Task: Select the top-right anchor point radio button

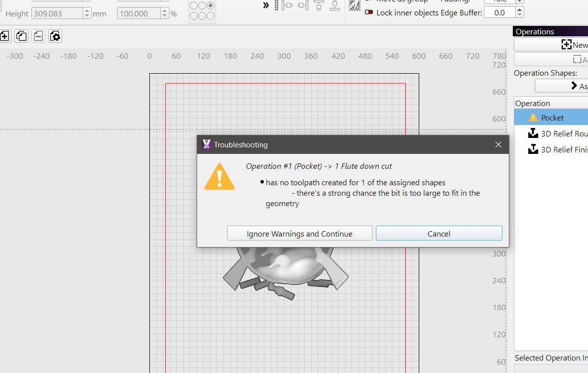Action: pos(211,5)
